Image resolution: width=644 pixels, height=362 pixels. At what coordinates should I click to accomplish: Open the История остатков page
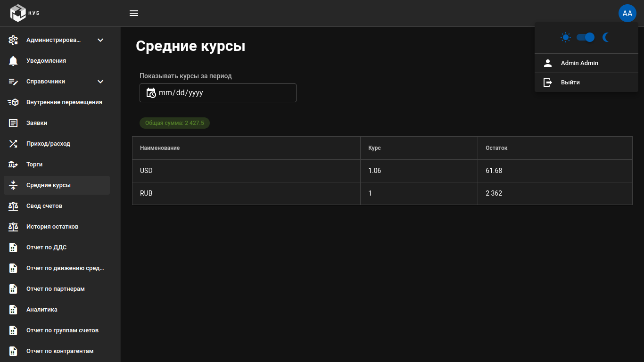[x=57, y=227]
